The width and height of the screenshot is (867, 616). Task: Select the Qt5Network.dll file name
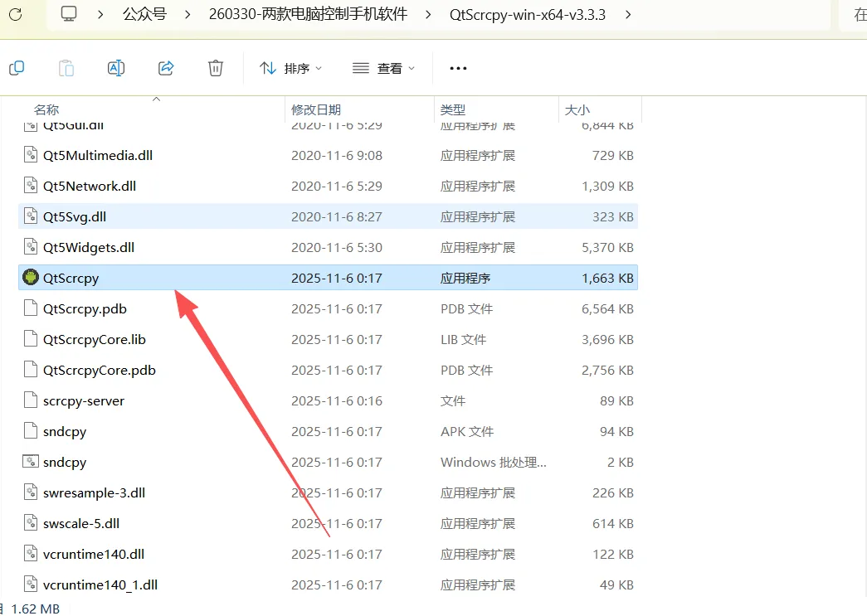click(x=90, y=187)
